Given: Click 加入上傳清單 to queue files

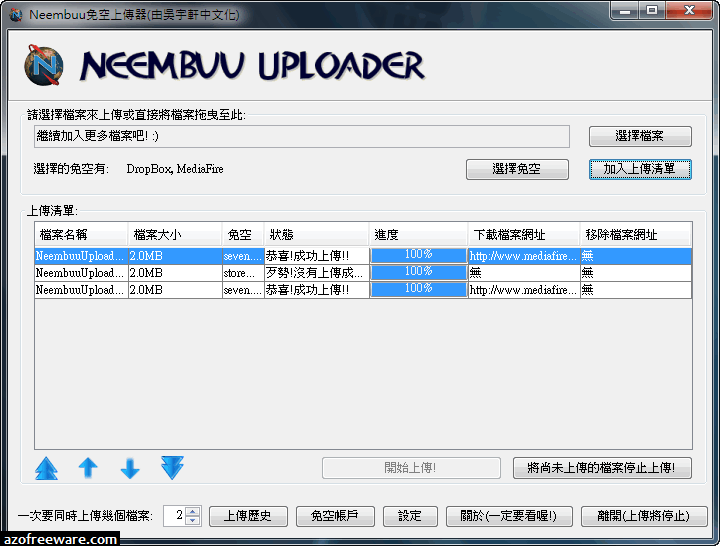Looking at the screenshot, I should [x=640, y=169].
